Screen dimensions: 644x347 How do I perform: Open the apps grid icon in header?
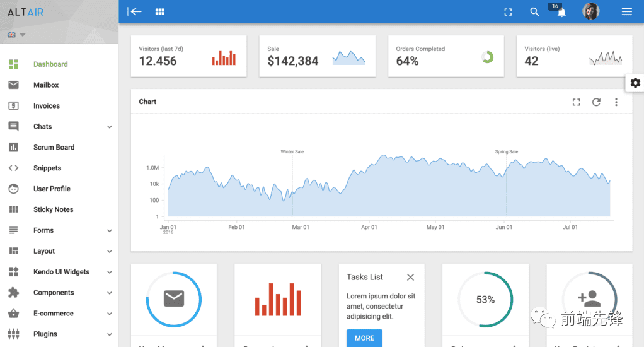click(160, 11)
